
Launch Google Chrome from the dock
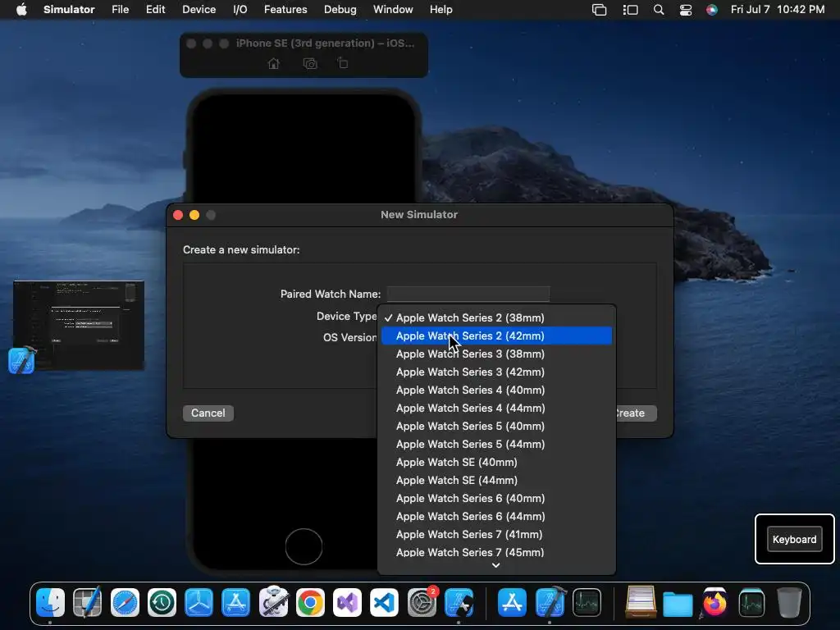pyautogui.click(x=310, y=602)
